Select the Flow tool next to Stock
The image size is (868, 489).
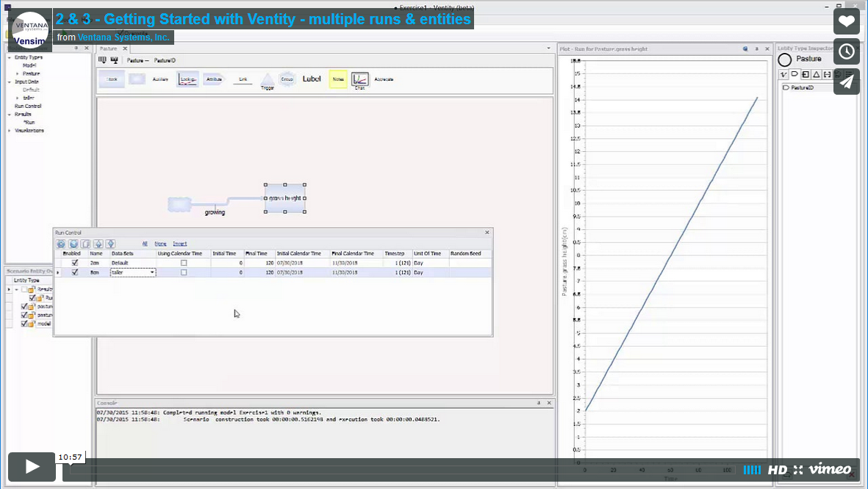pos(137,79)
